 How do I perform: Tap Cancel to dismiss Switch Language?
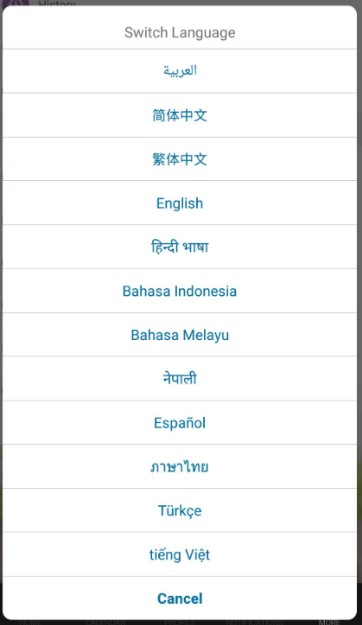click(x=180, y=598)
